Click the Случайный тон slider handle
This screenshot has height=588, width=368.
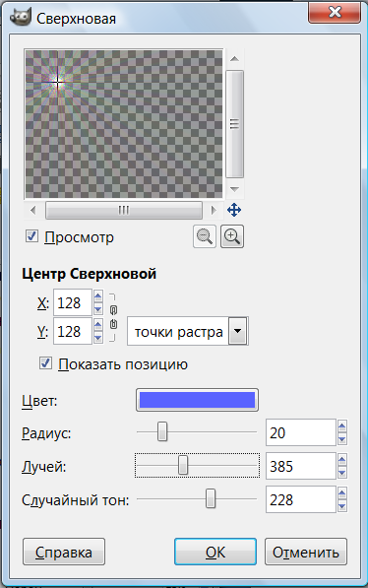(211, 498)
